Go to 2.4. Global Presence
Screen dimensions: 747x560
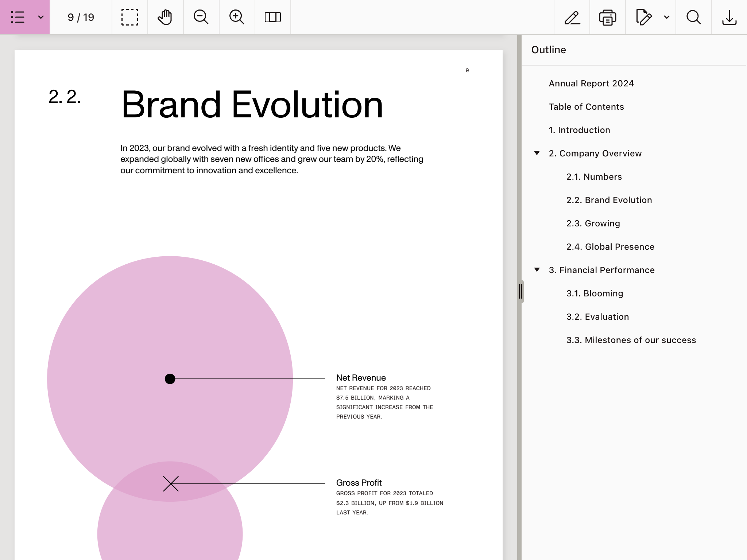point(610,247)
